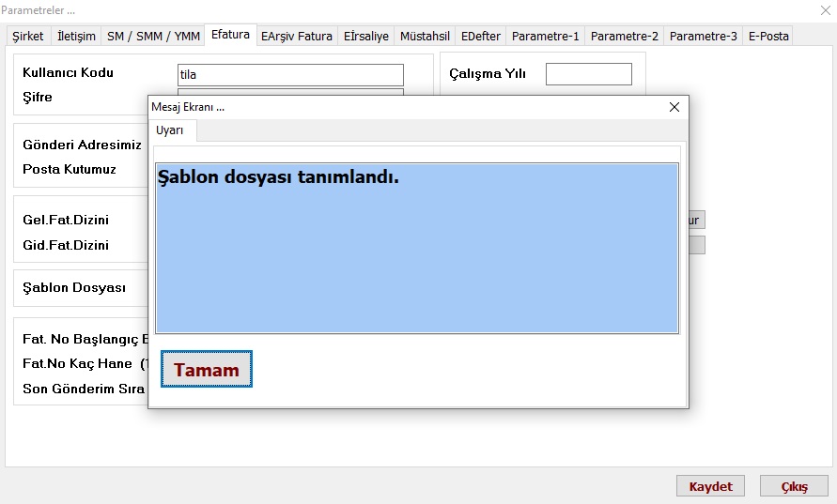Screen dimensions: 837x504
Task: Go to the Parametre-3 tab
Action: pos(703,37)
